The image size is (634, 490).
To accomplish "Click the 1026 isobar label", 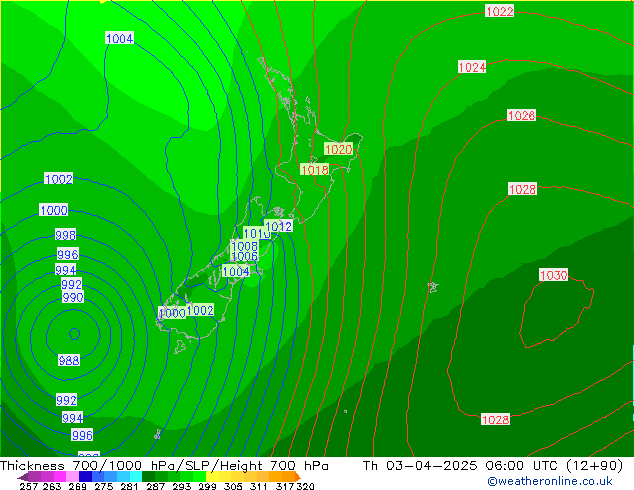I will 522,116.
